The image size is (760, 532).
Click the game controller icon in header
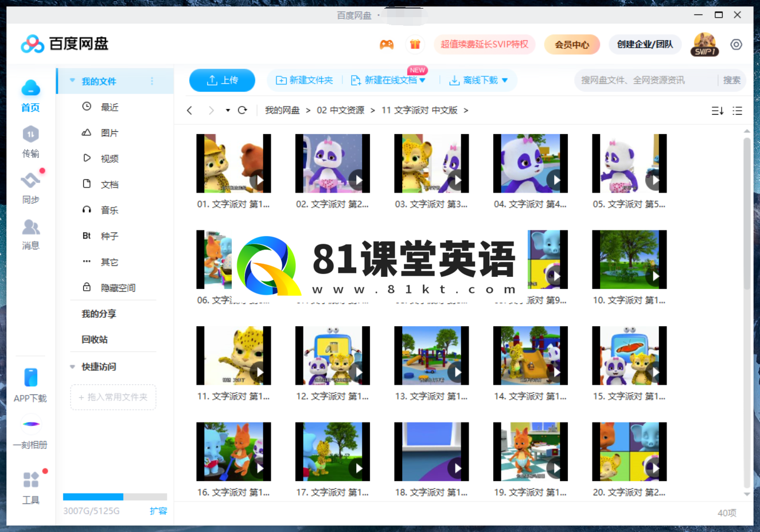tap(387, 44)
